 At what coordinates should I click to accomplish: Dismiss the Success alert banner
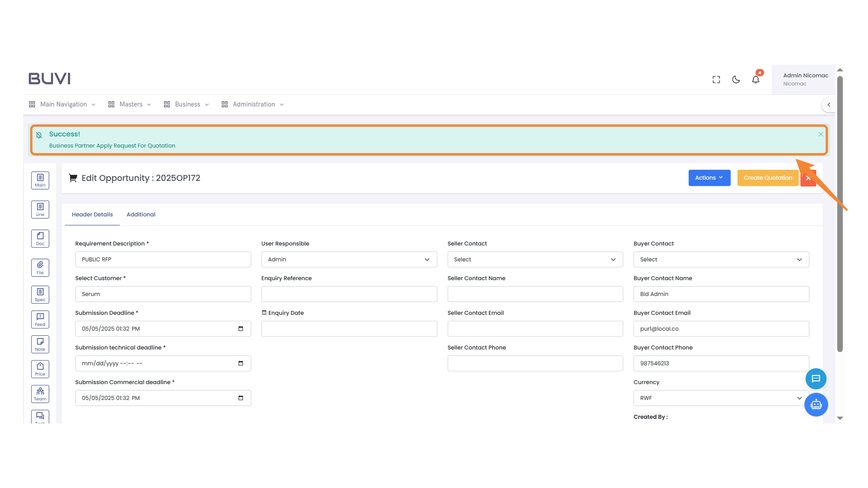821,134
